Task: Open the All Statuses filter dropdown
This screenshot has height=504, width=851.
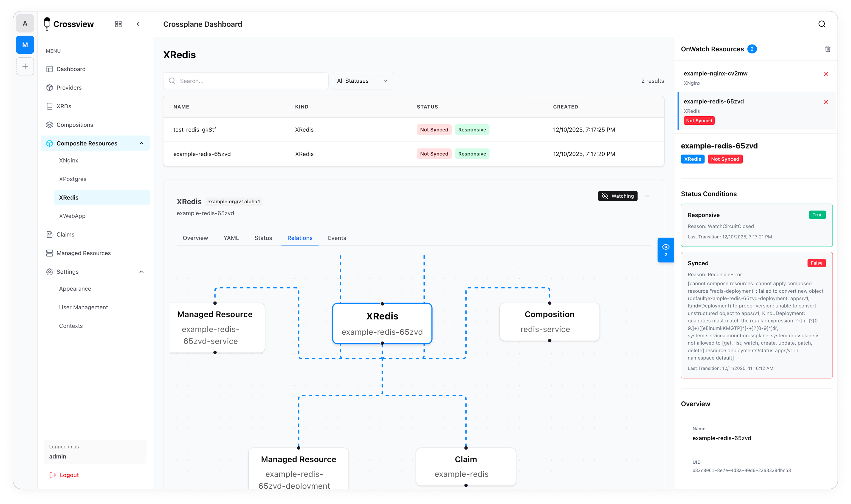Action: [x=362, y=81]
